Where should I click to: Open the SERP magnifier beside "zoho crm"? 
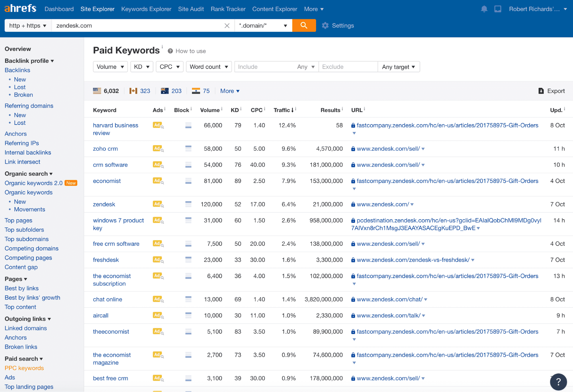(162, 150)
